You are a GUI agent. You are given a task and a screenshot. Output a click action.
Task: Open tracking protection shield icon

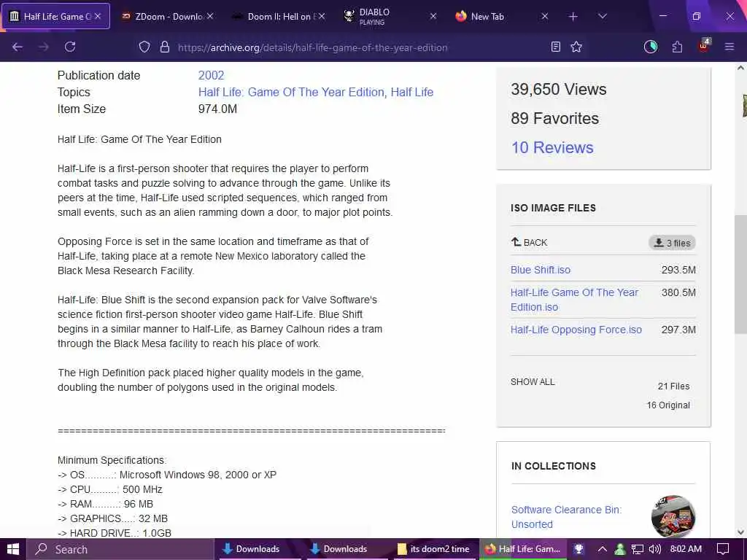tap(144, 47)
